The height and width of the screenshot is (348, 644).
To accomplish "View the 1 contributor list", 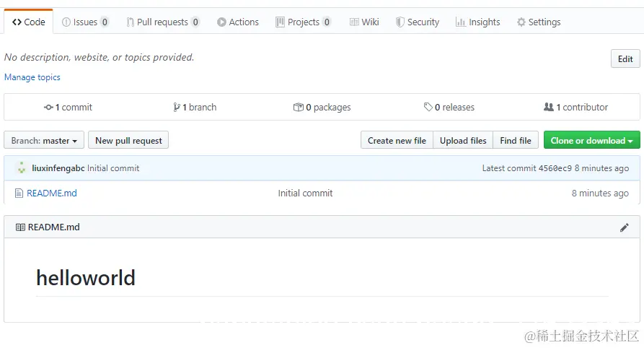I will pos(575,107).
